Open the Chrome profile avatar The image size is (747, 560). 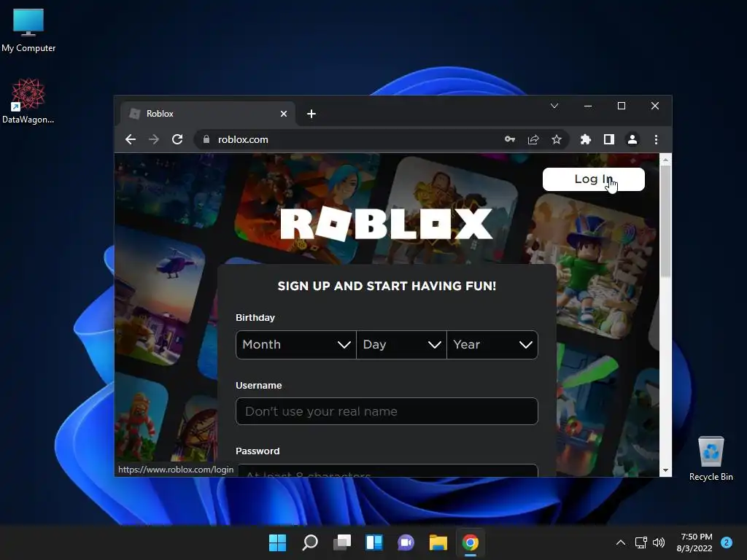[632, 139]
